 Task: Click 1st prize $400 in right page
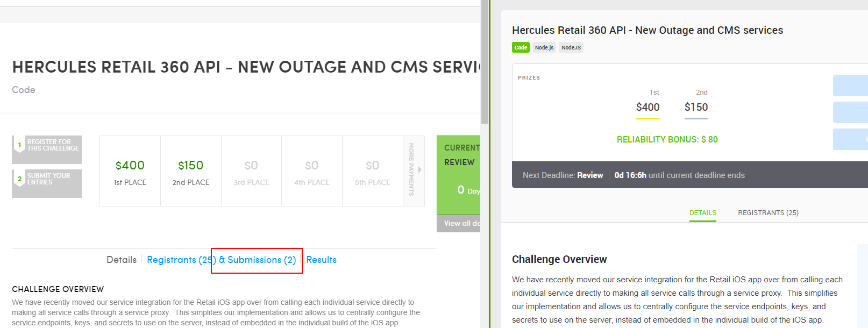tap(648, 107)
